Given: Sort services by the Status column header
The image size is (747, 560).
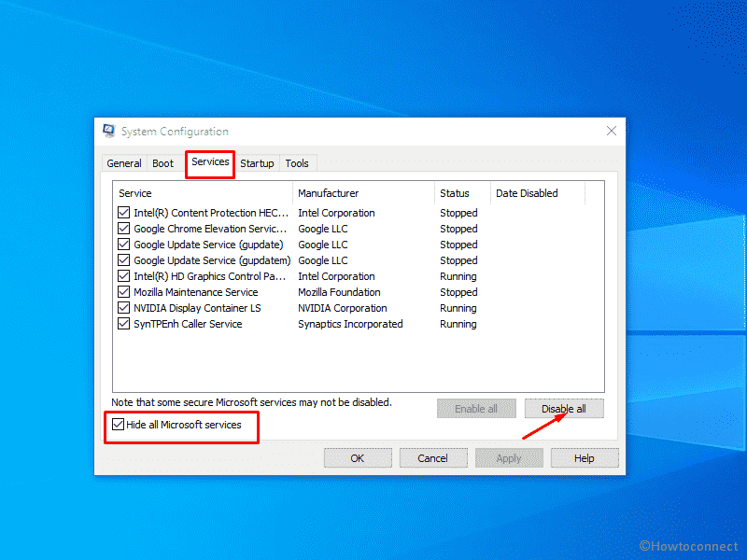Looking at the screenshot, I should 457,193.
